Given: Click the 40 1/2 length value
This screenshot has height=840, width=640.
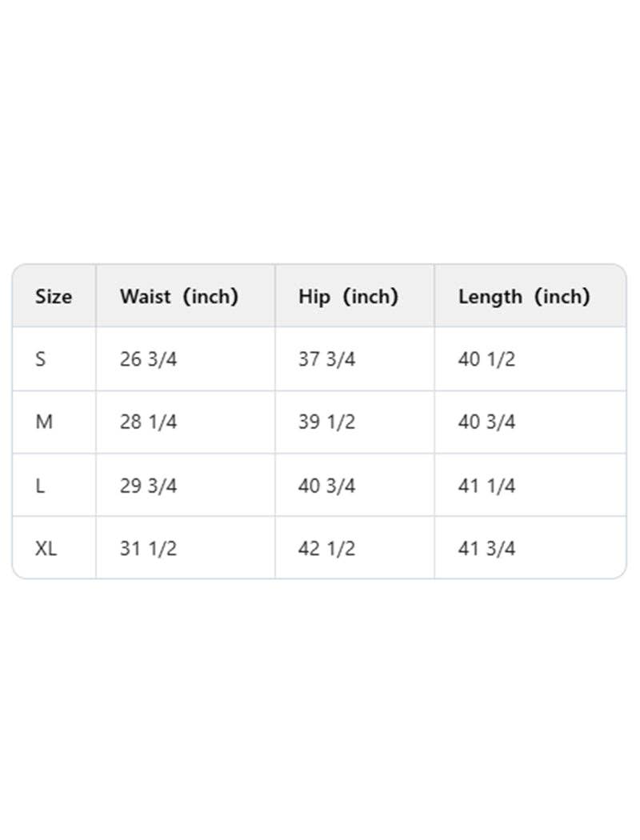Looking at the screenshot, I should pos(486,359).
